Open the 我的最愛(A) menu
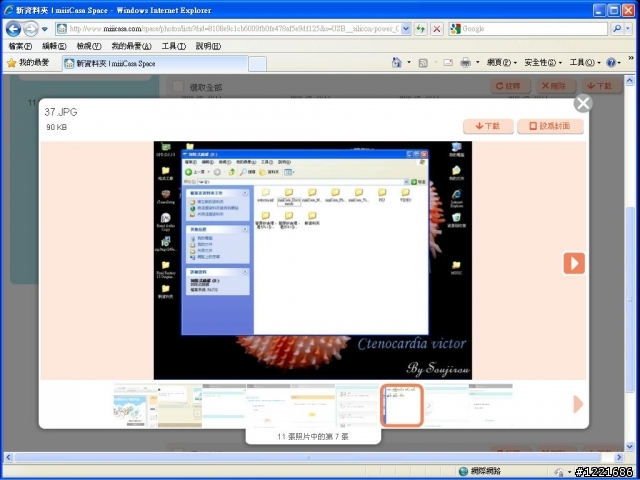 point(131,46)
